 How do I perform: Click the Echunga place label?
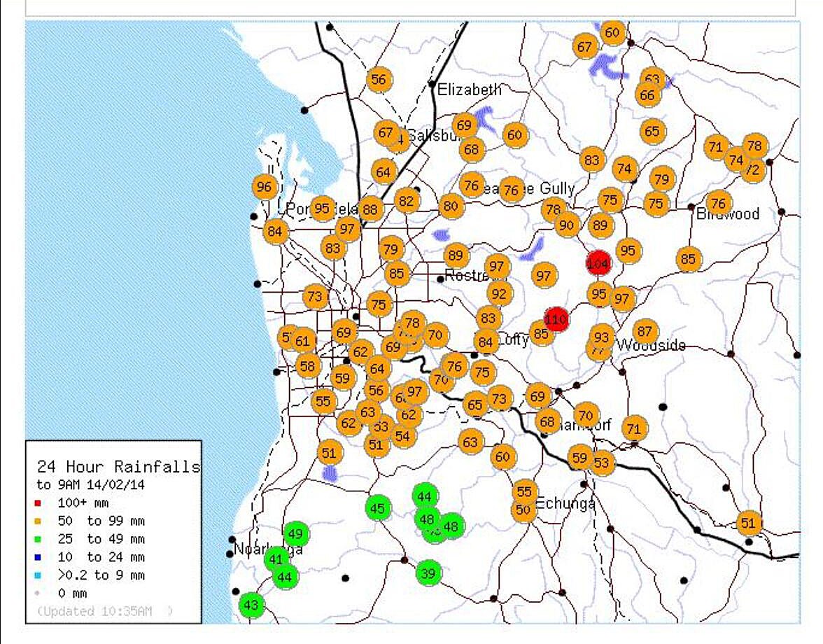566,503
